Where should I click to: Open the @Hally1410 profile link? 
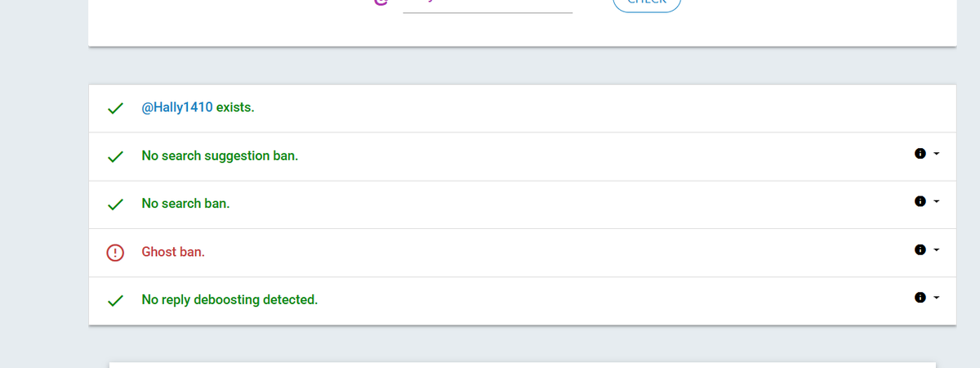tap(177, 107)
